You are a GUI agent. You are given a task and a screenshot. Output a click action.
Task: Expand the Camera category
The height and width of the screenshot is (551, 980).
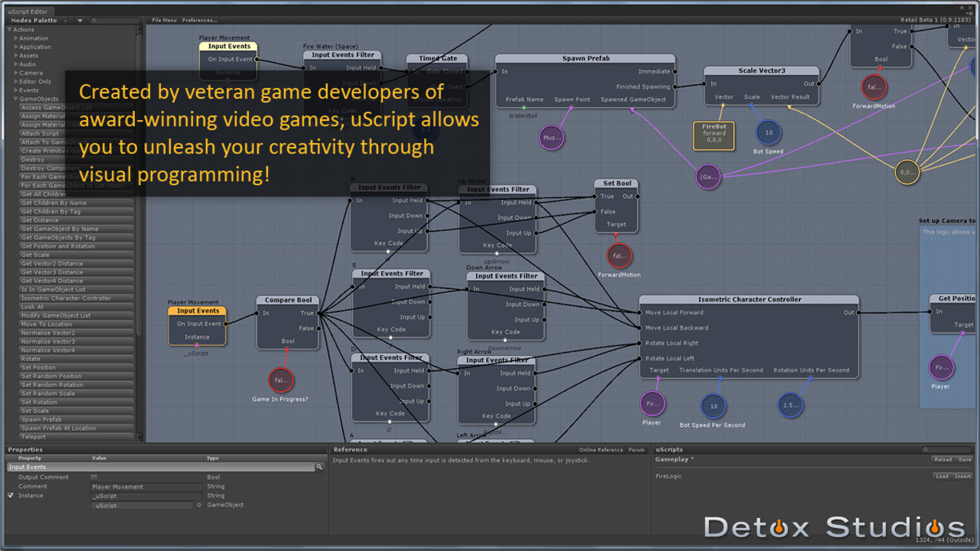tap(16, 73)
